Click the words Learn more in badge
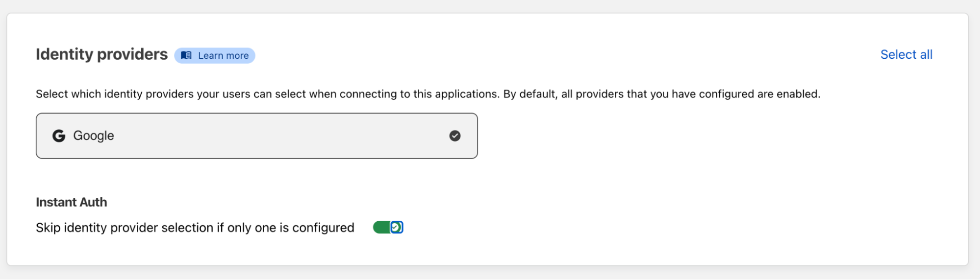Viewport: 980px width, 280px height. pyautogui.click(x=223, y=55)
